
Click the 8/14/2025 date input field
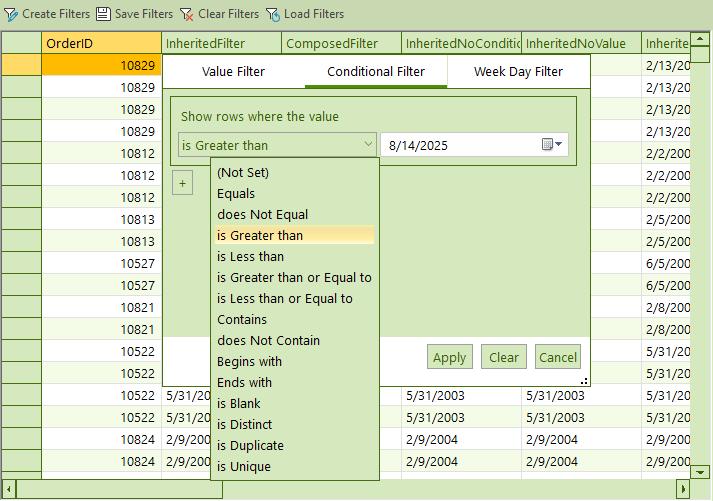pyautogui.click(x=460, y=145)
